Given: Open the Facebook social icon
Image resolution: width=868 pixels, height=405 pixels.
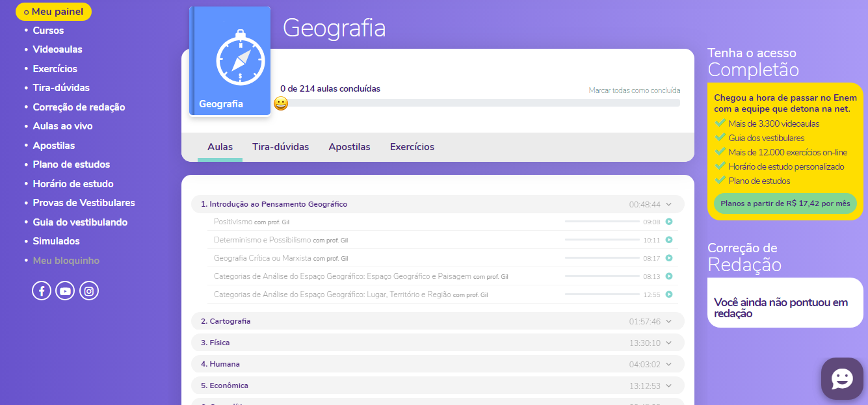Looking at the screenshot, I should (x=42, y=291).
